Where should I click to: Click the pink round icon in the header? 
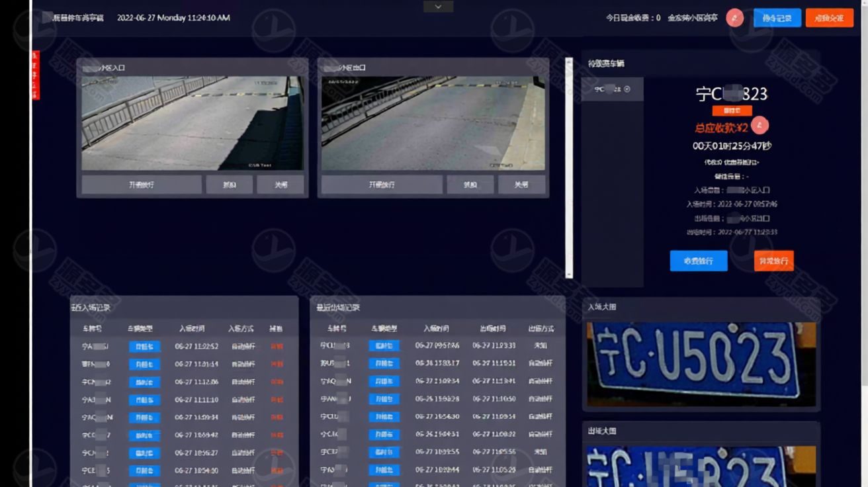[x=734, y=18]
